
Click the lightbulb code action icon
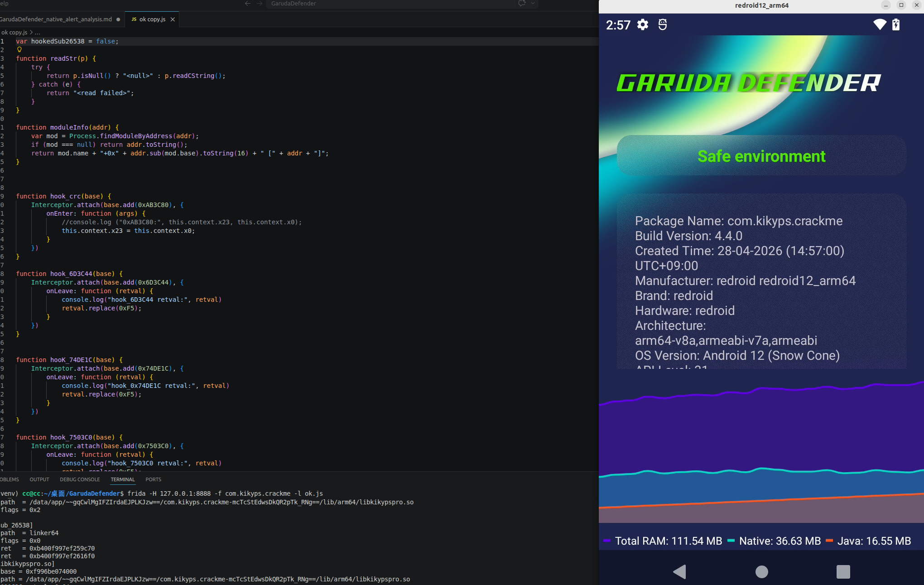[19, 50]
